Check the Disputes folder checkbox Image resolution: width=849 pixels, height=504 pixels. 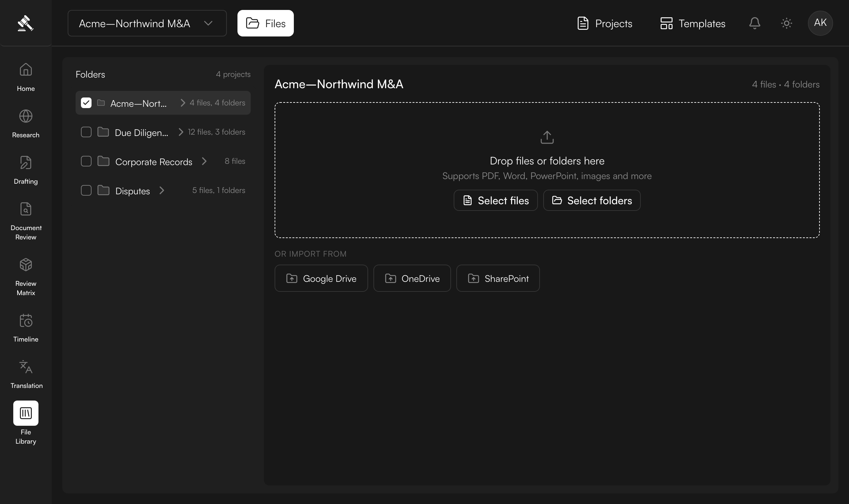coord(86,190)
